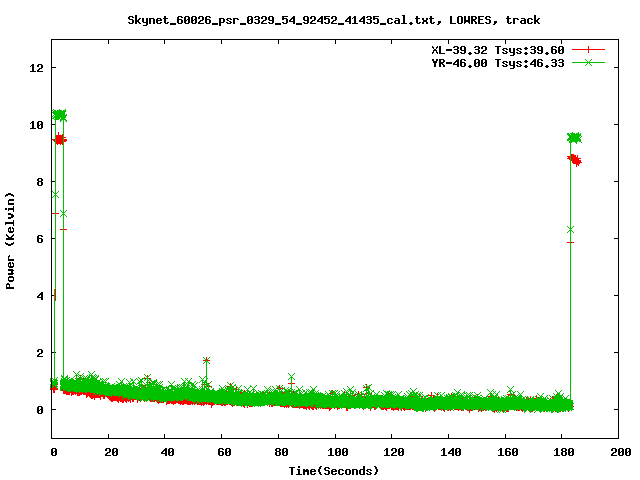The height and width of the screenshot is (480, 640).
Task: Click the x-axis tick label 180
Action: (x=564, y=452)
